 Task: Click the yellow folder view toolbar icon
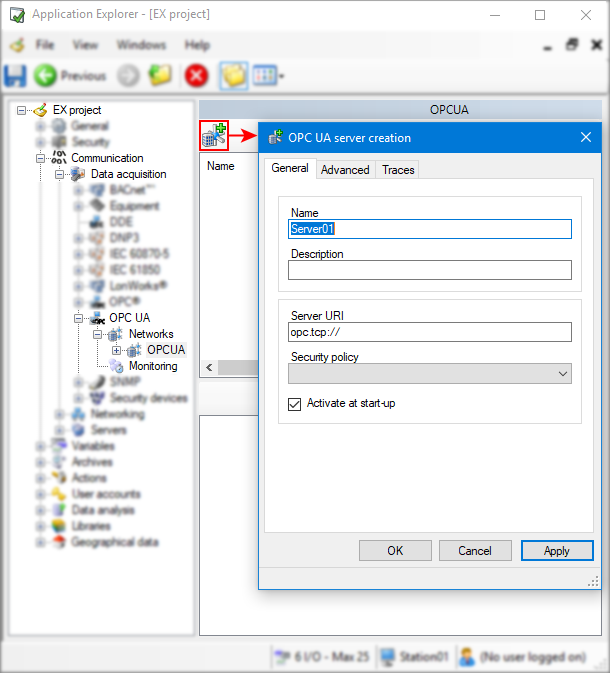[x=233, y=75]
